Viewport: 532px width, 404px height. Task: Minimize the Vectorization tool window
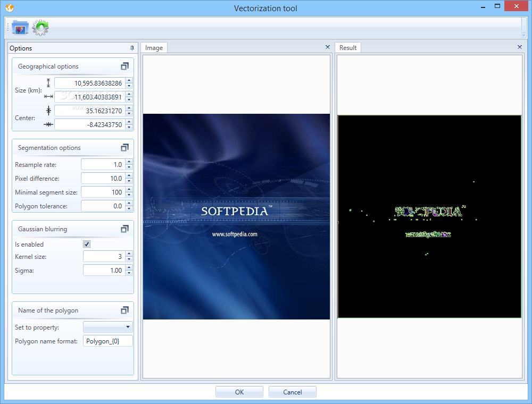(483, 7)
